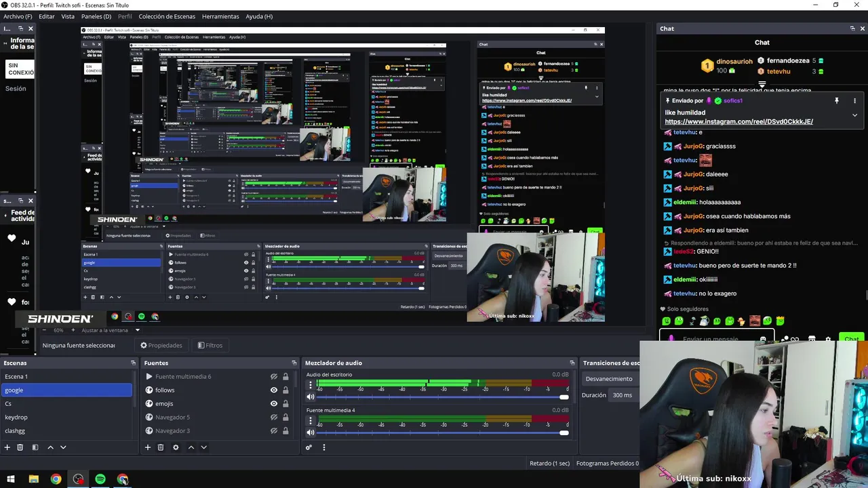
Task: Show the Fuente multimedia 6 source
Action: [274, 377]
